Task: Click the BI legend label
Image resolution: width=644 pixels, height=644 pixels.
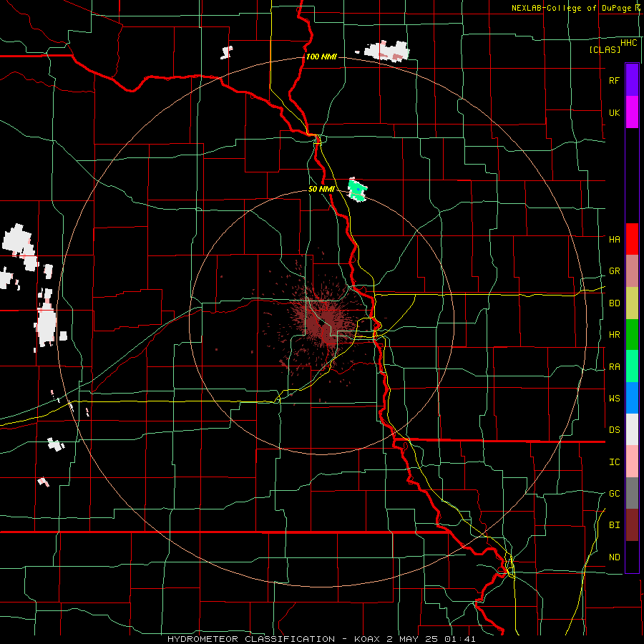Action: pos(614,525)
